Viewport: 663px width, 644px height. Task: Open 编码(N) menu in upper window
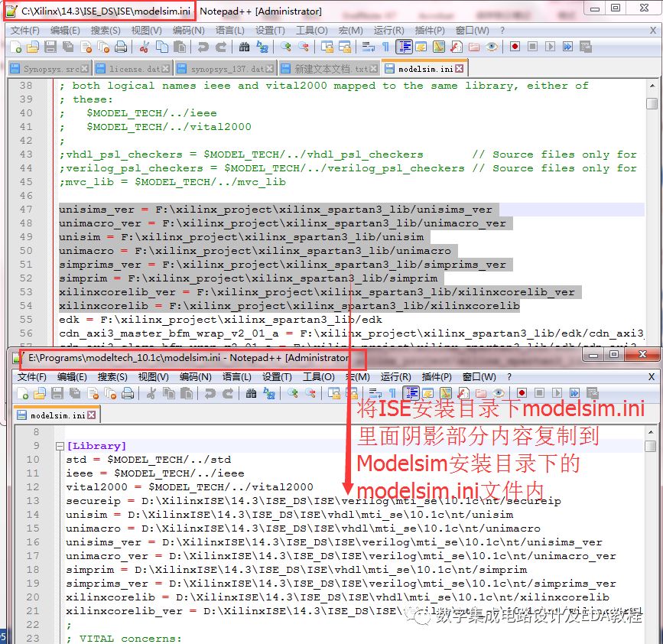(189, 31)
